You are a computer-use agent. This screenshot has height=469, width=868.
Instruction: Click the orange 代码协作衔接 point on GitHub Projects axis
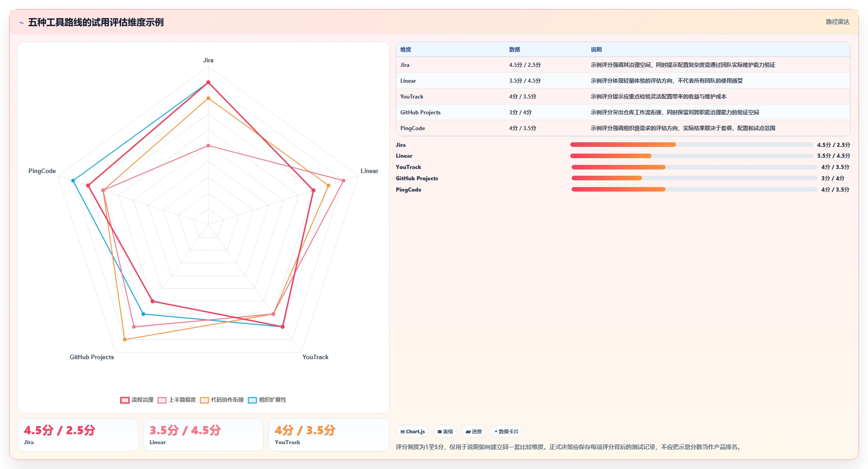pos(125,339)
